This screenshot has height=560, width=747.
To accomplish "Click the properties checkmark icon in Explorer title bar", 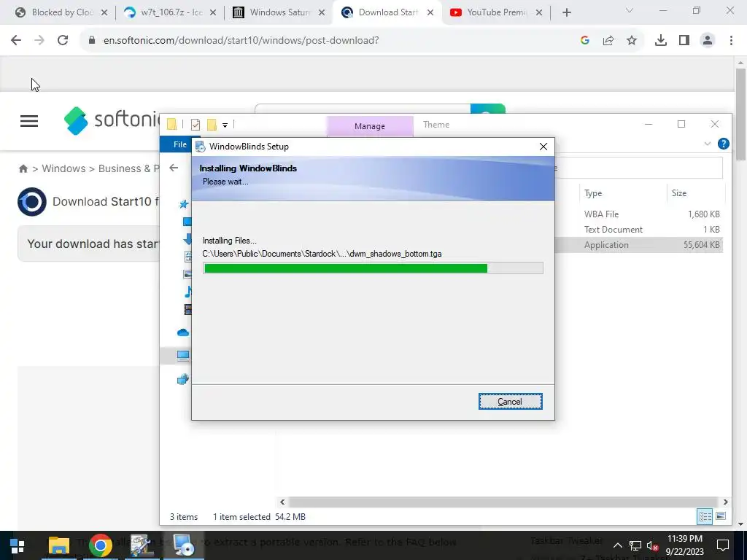I will point(196,125).
